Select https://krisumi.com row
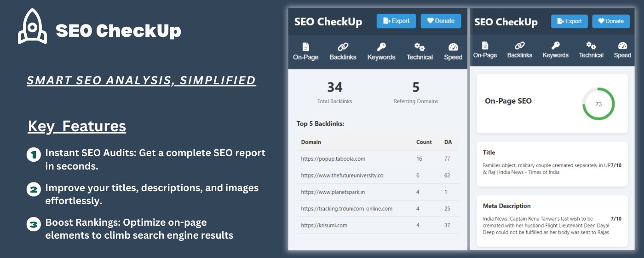 tap(378, 225)
